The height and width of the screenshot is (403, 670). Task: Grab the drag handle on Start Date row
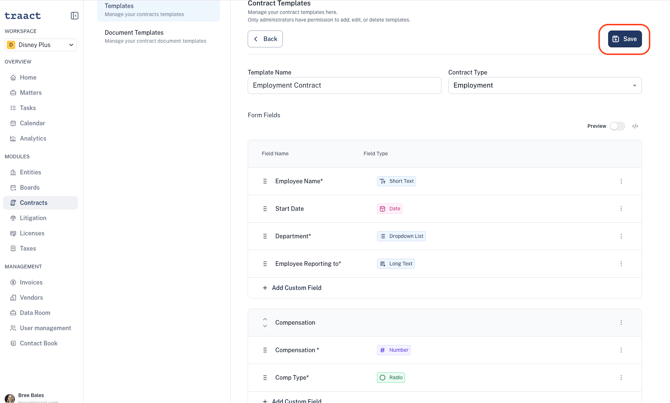(265, 209)
